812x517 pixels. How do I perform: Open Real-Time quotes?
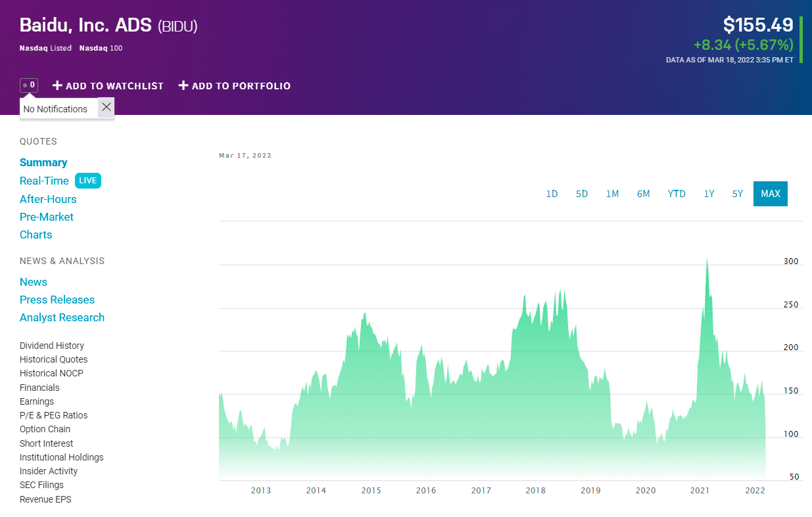(x=44, y=181)
